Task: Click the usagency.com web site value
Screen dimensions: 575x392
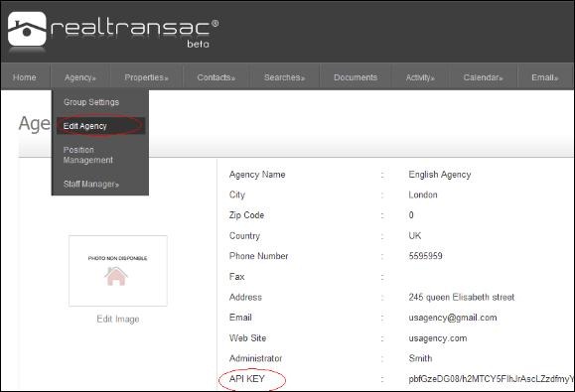Action: [x=438, y=338]
